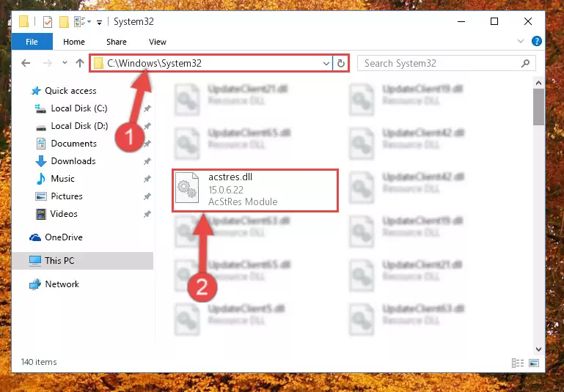
Task: Click the acstres.dll gear file icon
Action: coord(187,188)
